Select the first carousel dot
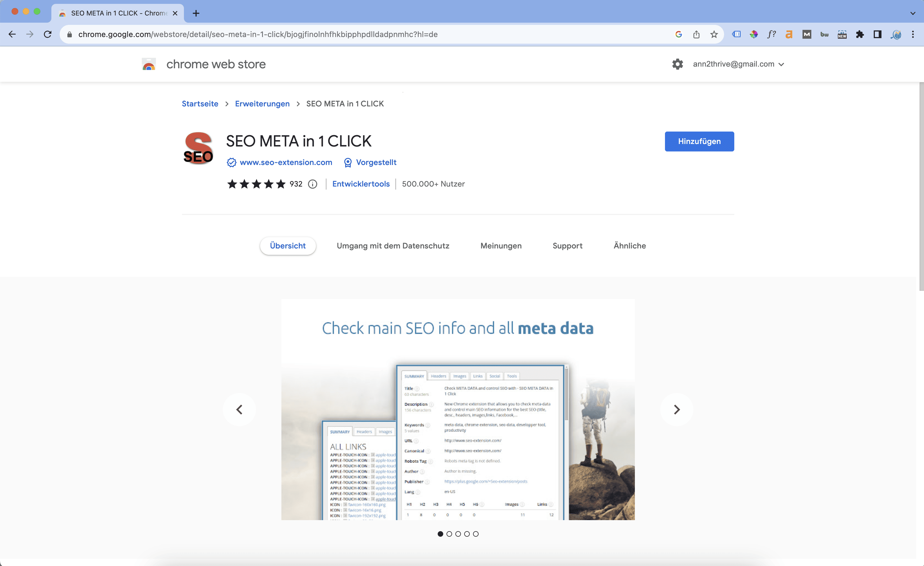 pos(440,534)
